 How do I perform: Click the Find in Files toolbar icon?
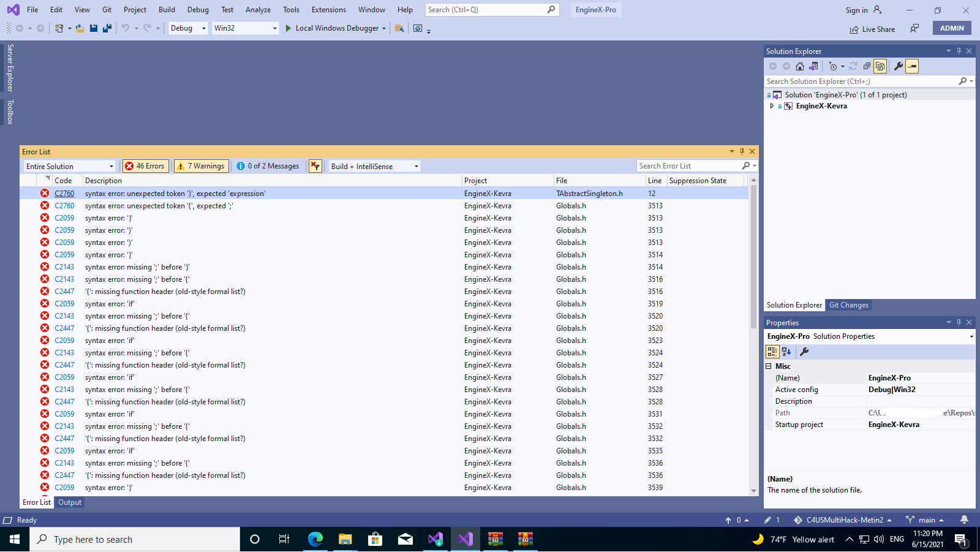(x=399, y=28)
